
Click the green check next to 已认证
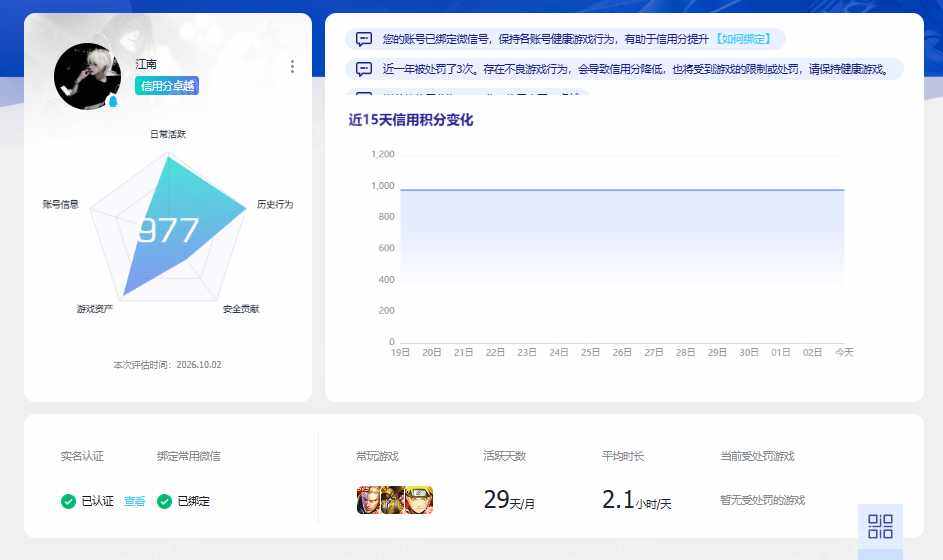click(69, 501)
